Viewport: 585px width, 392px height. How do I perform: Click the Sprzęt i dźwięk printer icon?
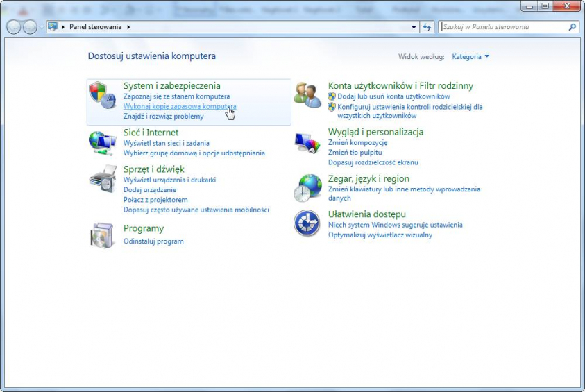pyautogui.click(x=103, y=179)
